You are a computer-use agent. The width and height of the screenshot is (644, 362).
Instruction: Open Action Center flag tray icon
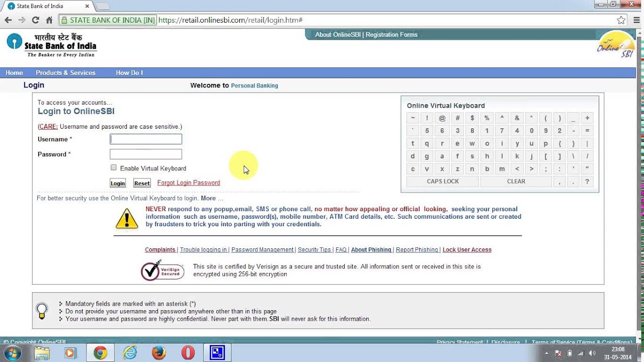pyautogui.click(x=558, y=353)
